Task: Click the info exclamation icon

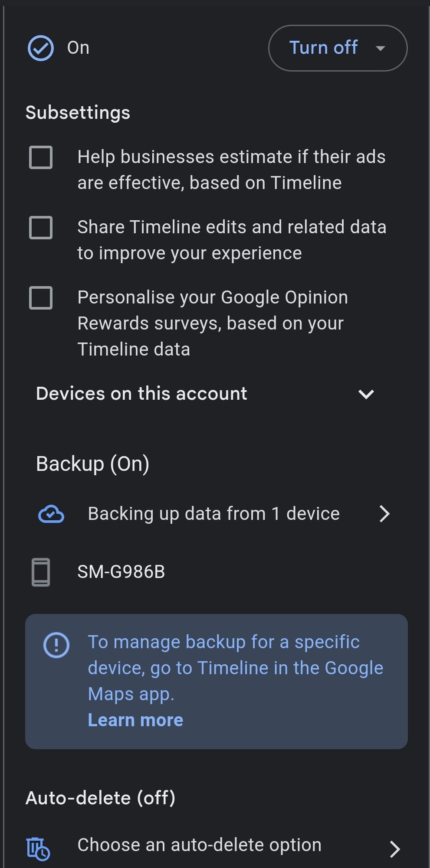Action: 56,645
